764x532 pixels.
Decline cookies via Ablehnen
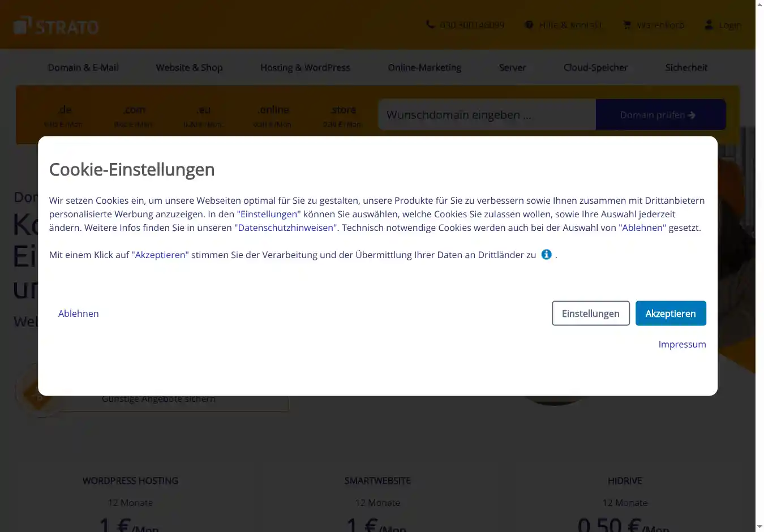pos(79,314)
